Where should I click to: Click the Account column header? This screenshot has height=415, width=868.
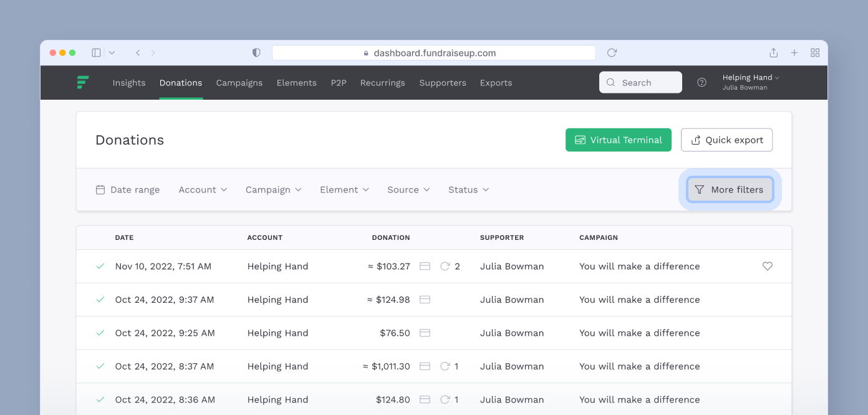265,237
